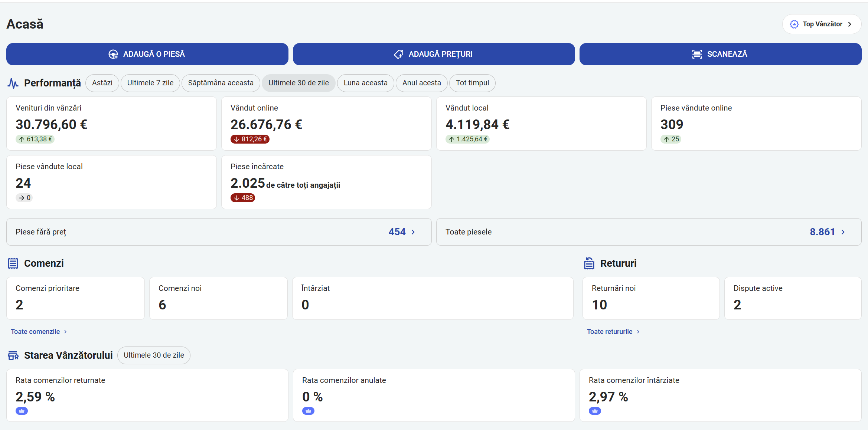Screen dimensions: 868x430
Task: Click crown badge under Rata comenzilor returnate
Action: click(22, 411)
